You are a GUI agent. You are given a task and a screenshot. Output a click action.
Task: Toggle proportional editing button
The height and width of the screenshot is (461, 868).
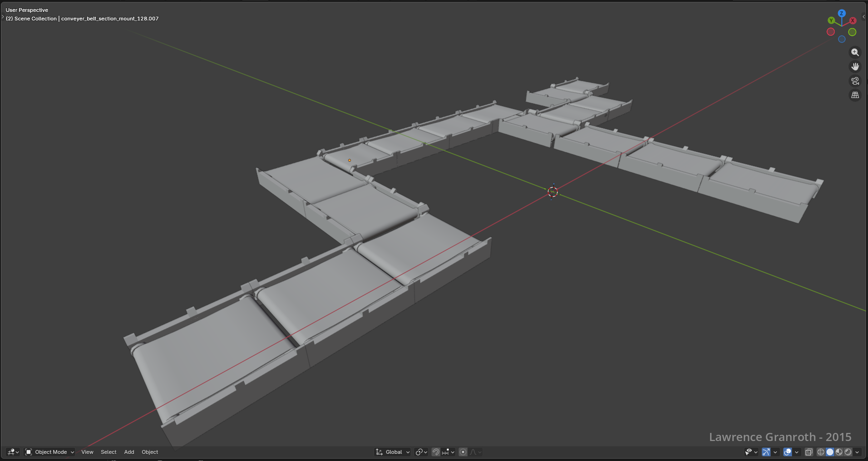[463, 452]
